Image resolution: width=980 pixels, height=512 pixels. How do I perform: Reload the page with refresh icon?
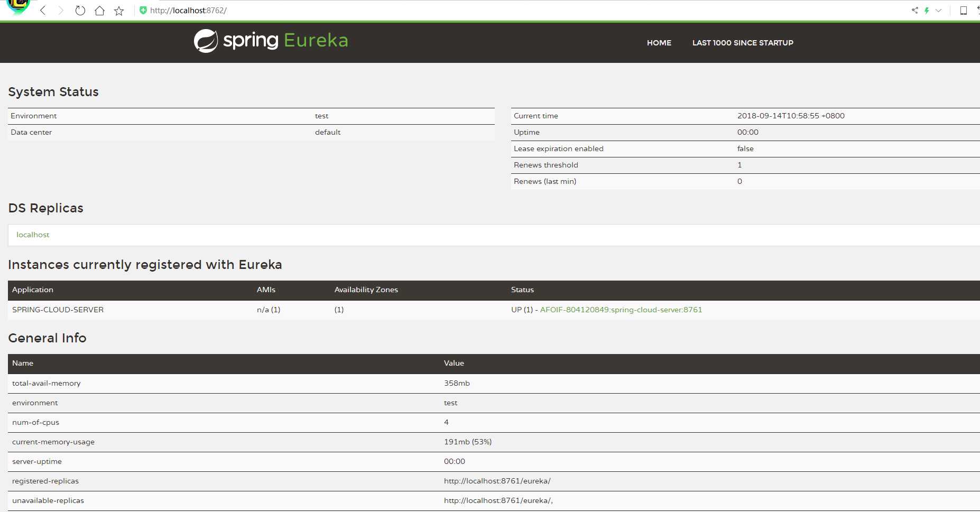point(80,11)
